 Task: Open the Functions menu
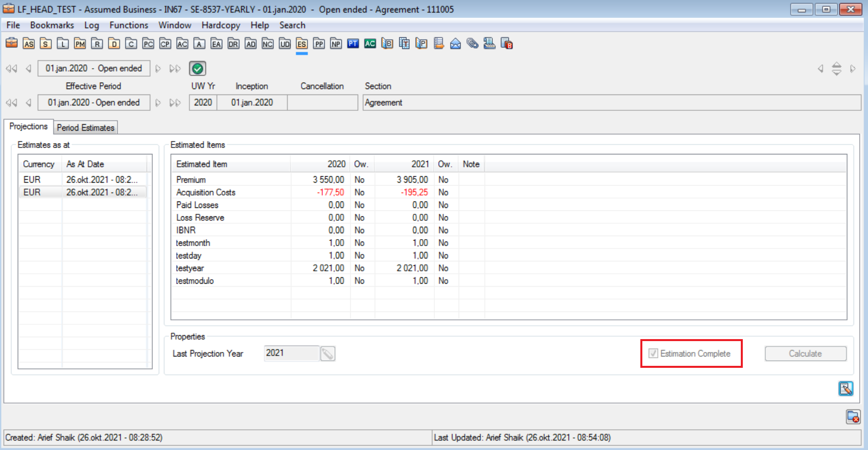coord(129,25)
